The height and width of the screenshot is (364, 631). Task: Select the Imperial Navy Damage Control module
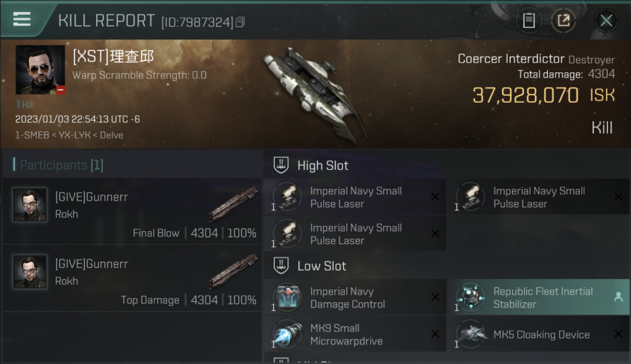tap(355, 298)
